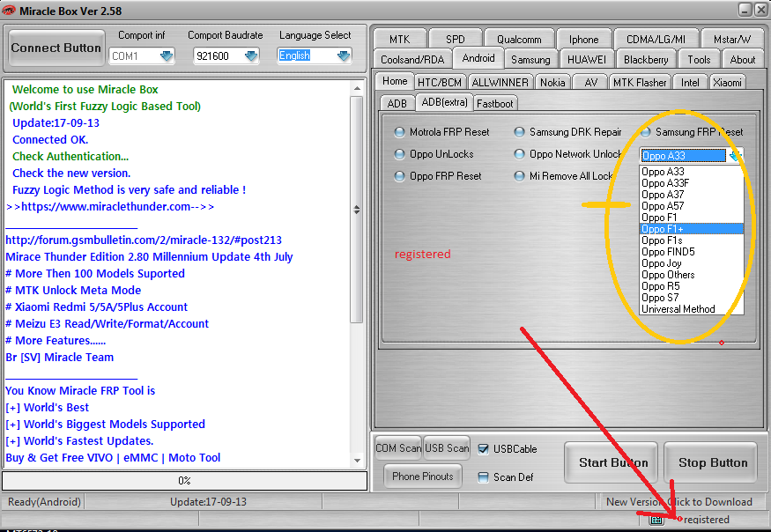Click the log pane splitter handle
Image resolution: width=771 pixels, height=532 pixels.
357,210
